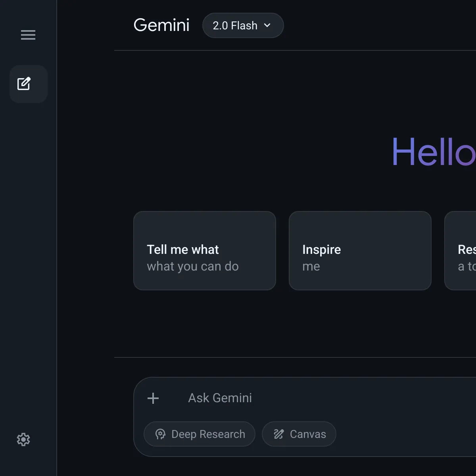
Task: Choose the 'Inspire me' suggestion card
Action: (360, 251)
